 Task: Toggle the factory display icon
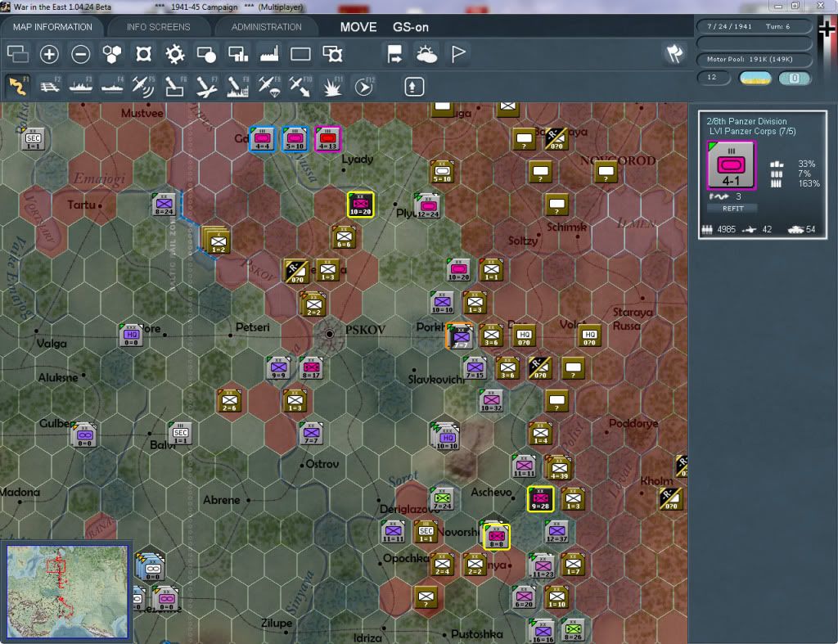pyautogui.click(x=269, y=54)
